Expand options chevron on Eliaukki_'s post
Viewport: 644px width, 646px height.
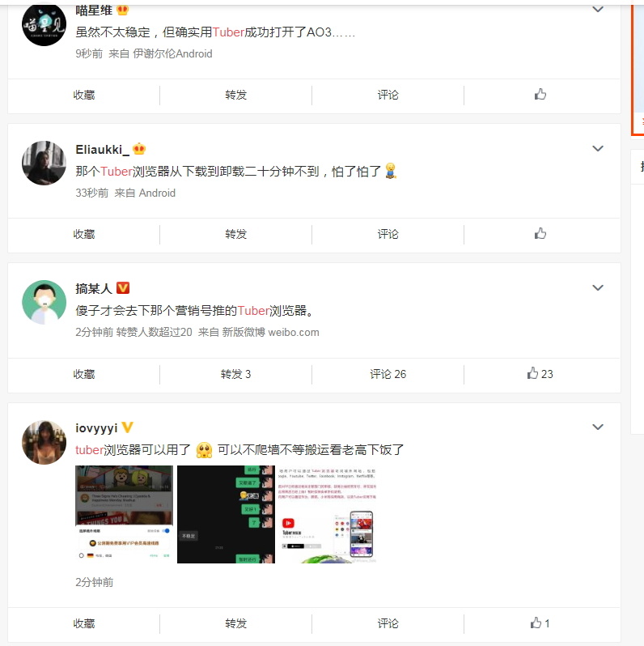(597, 148)
